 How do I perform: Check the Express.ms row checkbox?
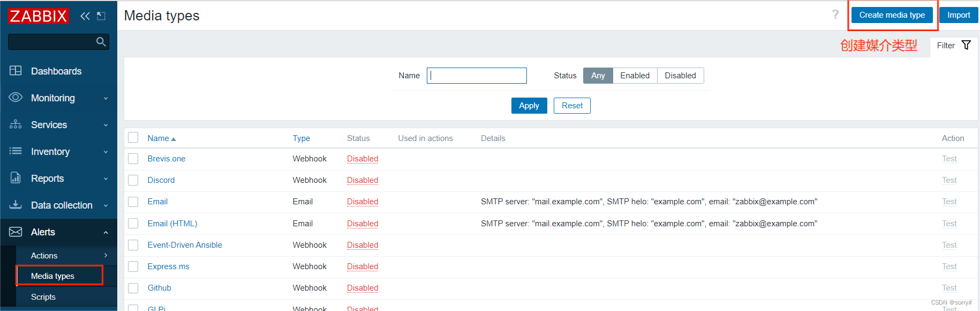click(x=133, y=266)
